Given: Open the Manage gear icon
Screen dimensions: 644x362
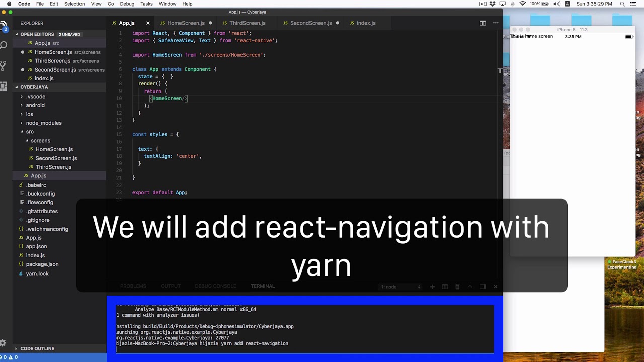Looking at the screenshot, I should click(3, 343).
